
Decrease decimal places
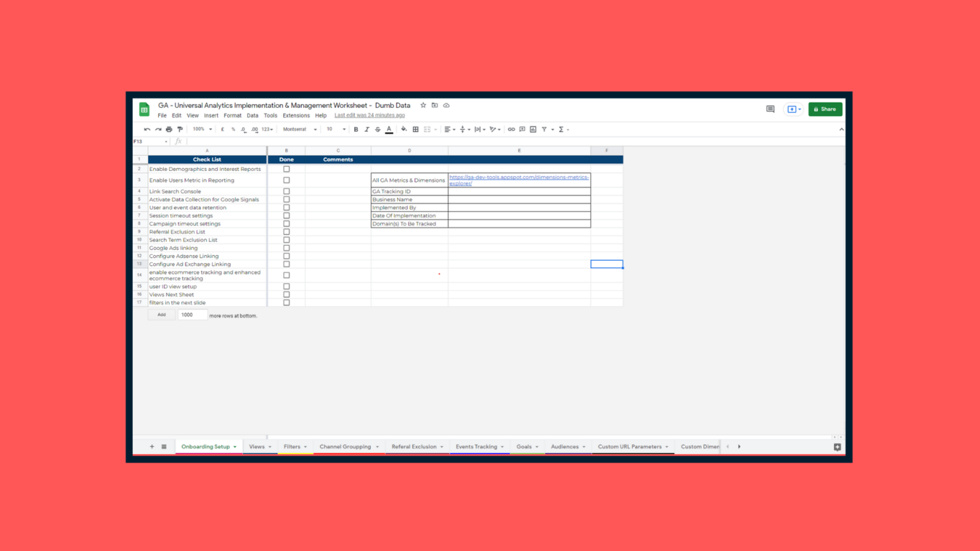click(243, 129)
